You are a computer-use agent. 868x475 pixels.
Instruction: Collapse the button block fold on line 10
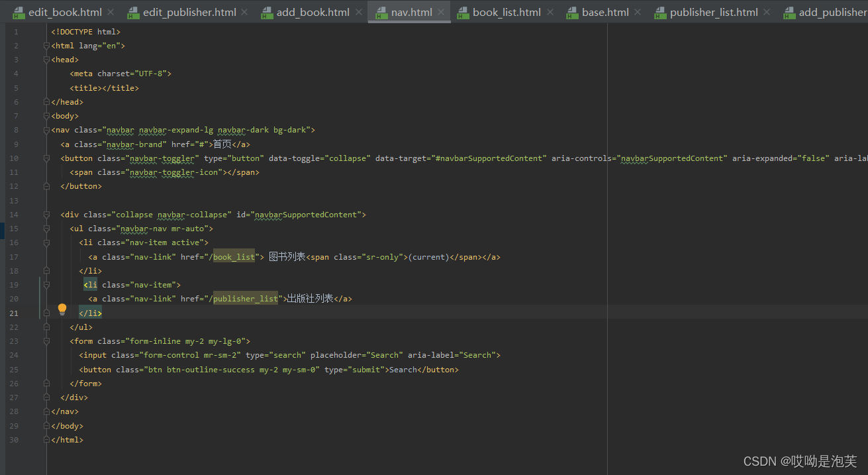[46, 158]
